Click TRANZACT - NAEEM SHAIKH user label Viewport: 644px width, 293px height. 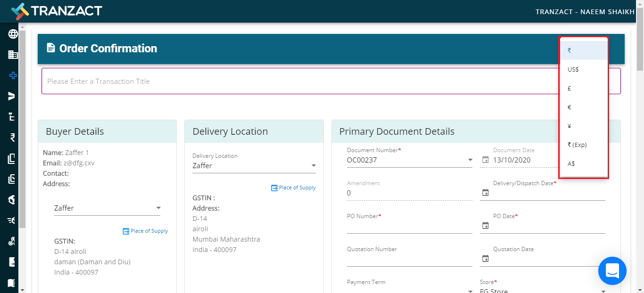[x=585, y=12]
